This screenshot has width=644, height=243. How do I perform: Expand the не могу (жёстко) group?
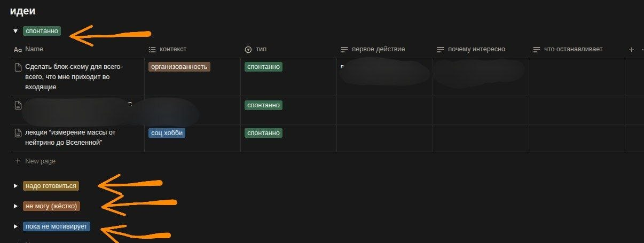click(15, 206)
